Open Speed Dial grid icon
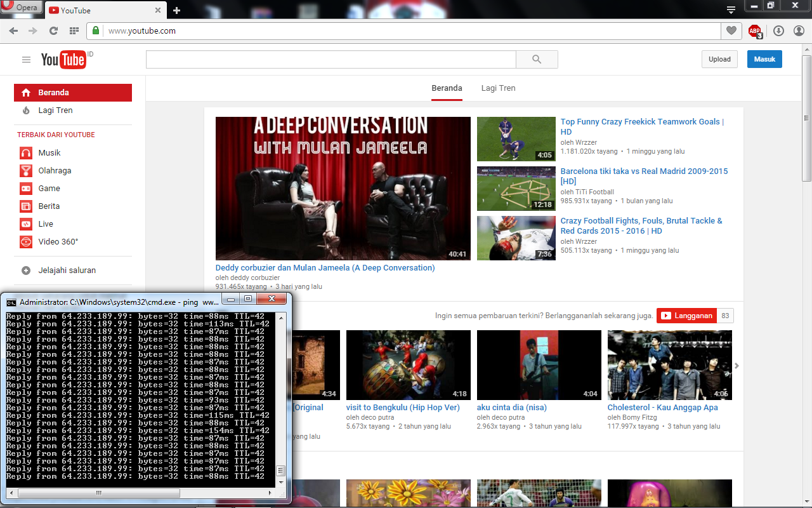812x508 pixels. (74, 30)
